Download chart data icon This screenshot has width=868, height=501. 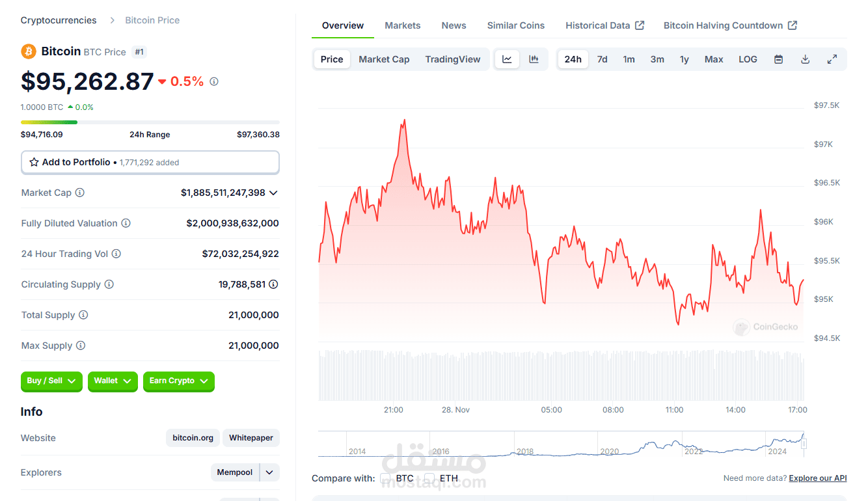click(805, 59)
